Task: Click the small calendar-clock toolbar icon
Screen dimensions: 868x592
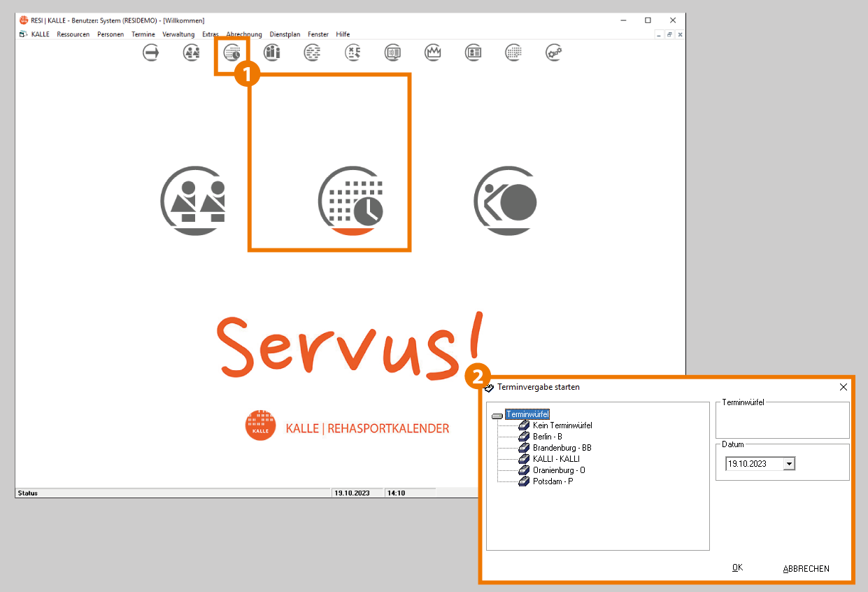Action: pyautogui.click(x=232, y=52)
